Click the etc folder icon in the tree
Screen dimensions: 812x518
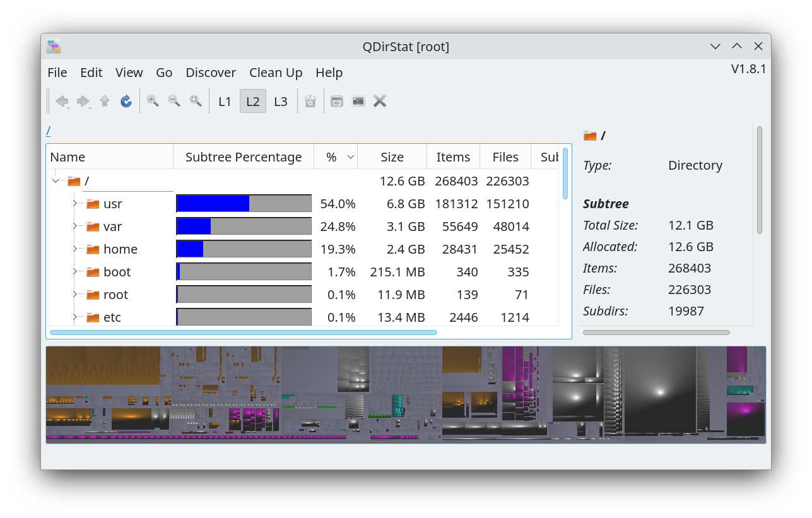(x=93, y=317)
